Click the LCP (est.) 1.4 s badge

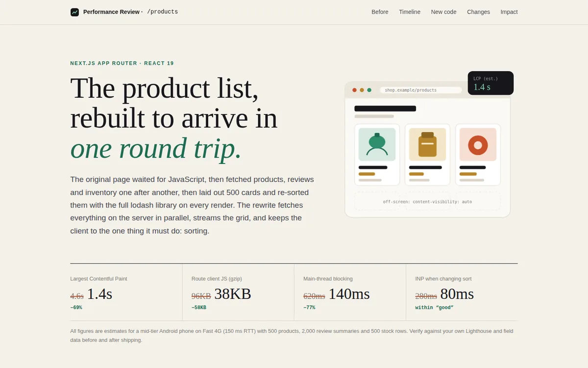(490, 83)
